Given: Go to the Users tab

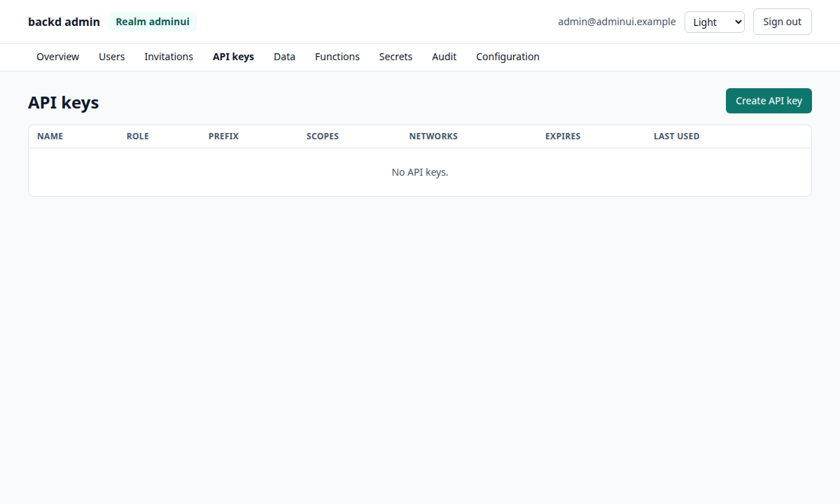Looking at the screenshot, I should 111,57.
